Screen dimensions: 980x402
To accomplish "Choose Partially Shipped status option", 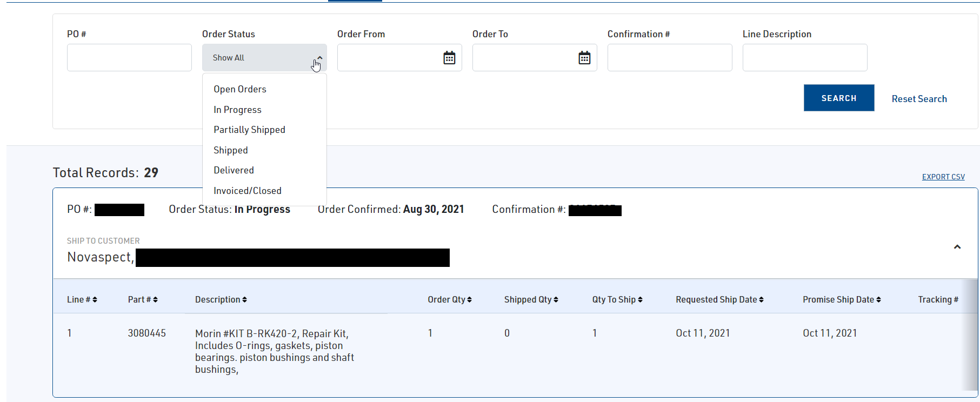I will 249,130.
